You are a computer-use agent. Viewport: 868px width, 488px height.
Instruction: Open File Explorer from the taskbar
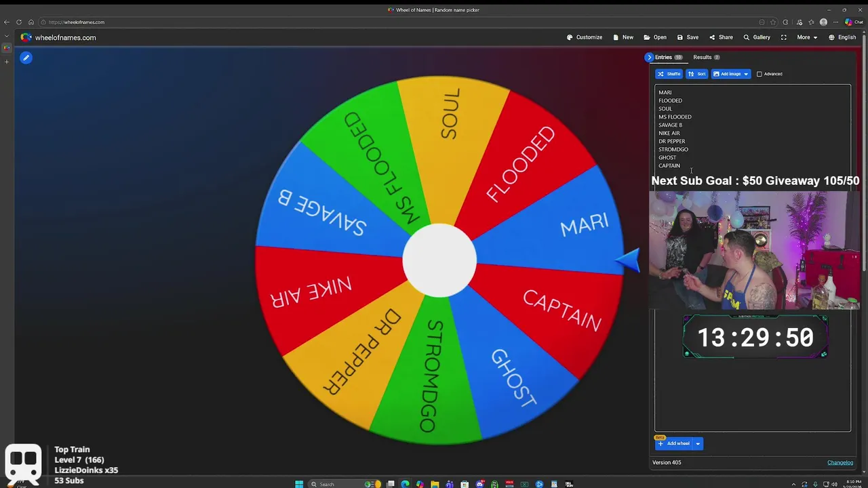click(x=435, y=484)
